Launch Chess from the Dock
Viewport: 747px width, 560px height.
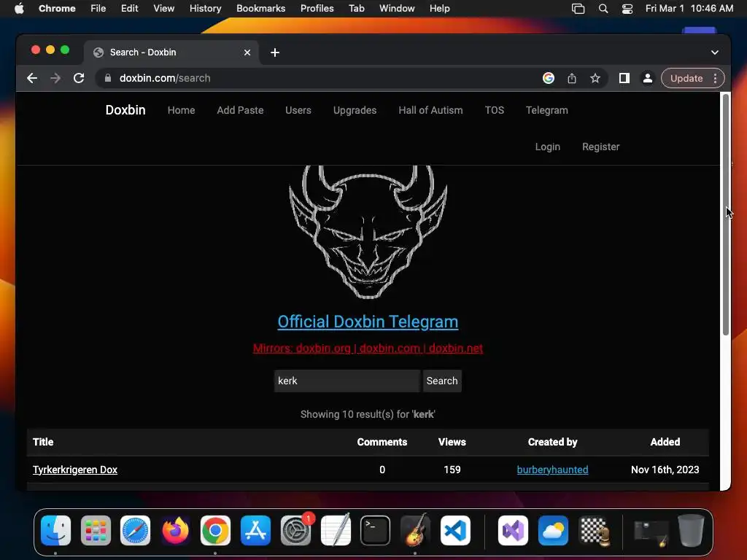[594, 531]
